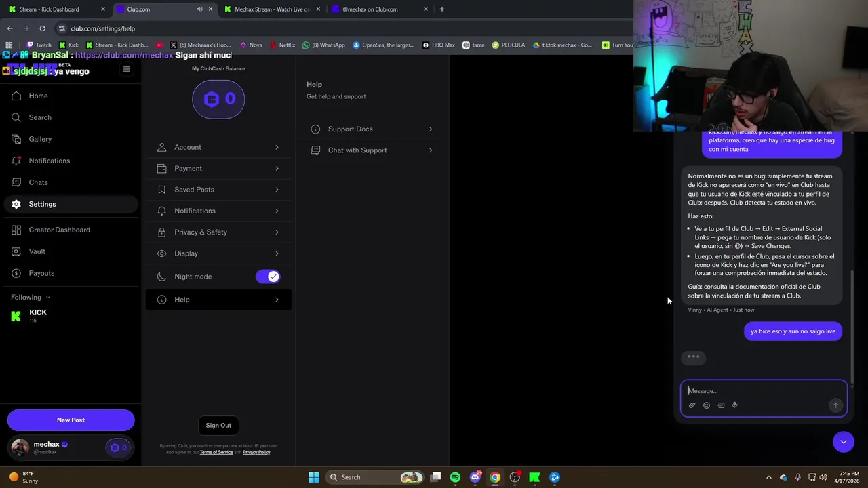
Task: Open Twitch bookmark
Action: [39, 45]
